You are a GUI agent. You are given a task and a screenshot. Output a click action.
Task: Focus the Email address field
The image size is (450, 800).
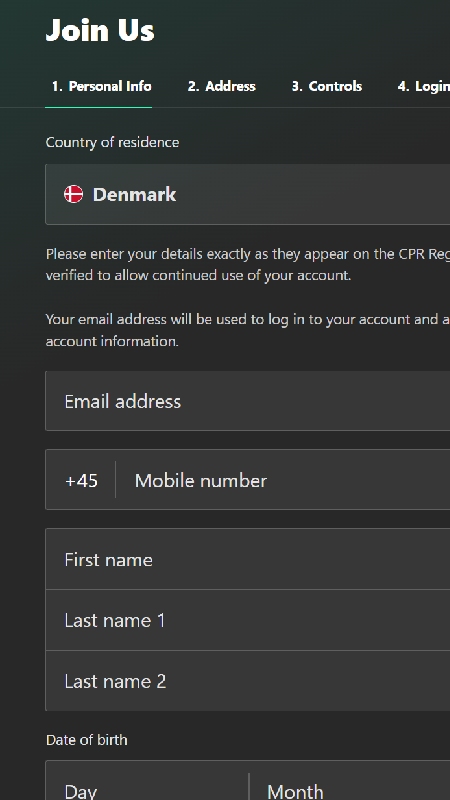pos(248,401)
